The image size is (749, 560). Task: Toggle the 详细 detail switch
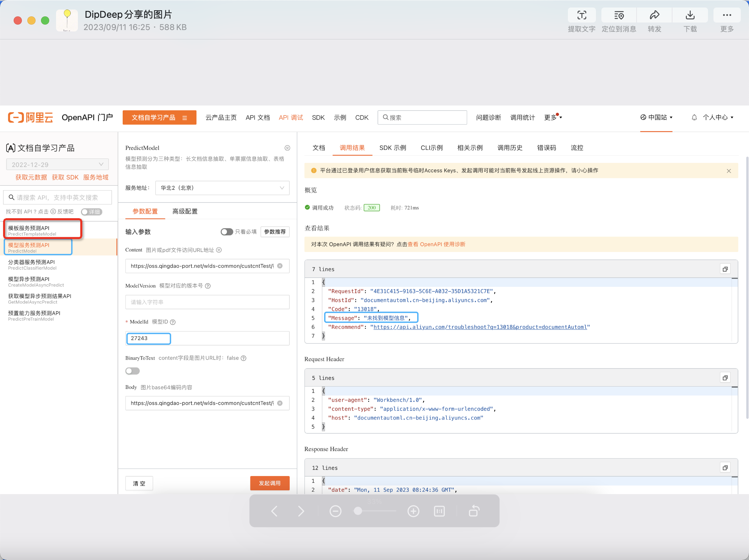click(x=92, y=212)
